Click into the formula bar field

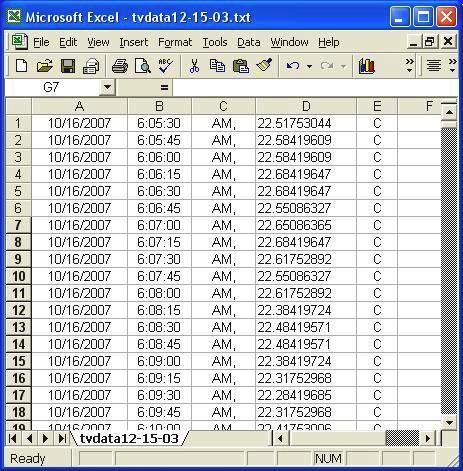pyautogui.click(x=315, y=87)
